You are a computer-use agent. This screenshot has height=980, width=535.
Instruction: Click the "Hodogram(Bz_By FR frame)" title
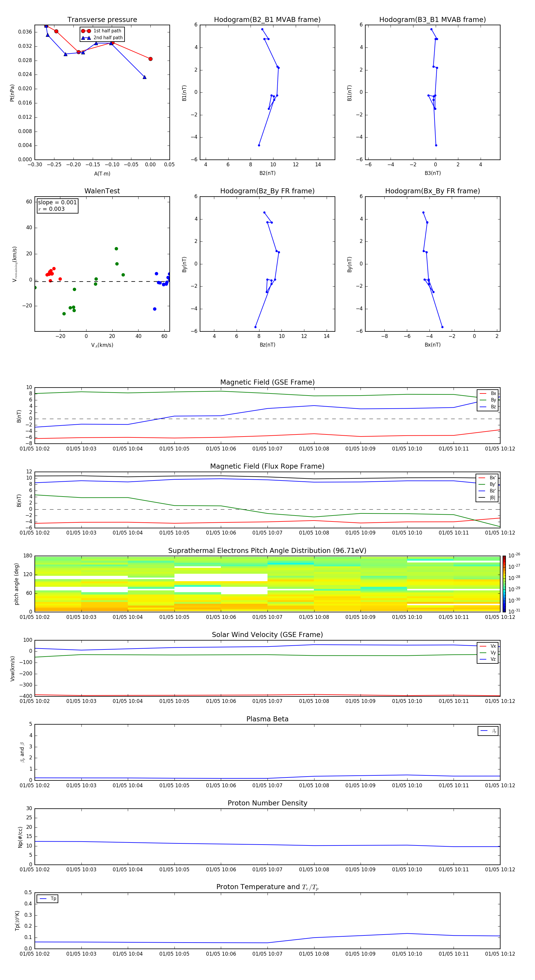click(x=267, y=191)
